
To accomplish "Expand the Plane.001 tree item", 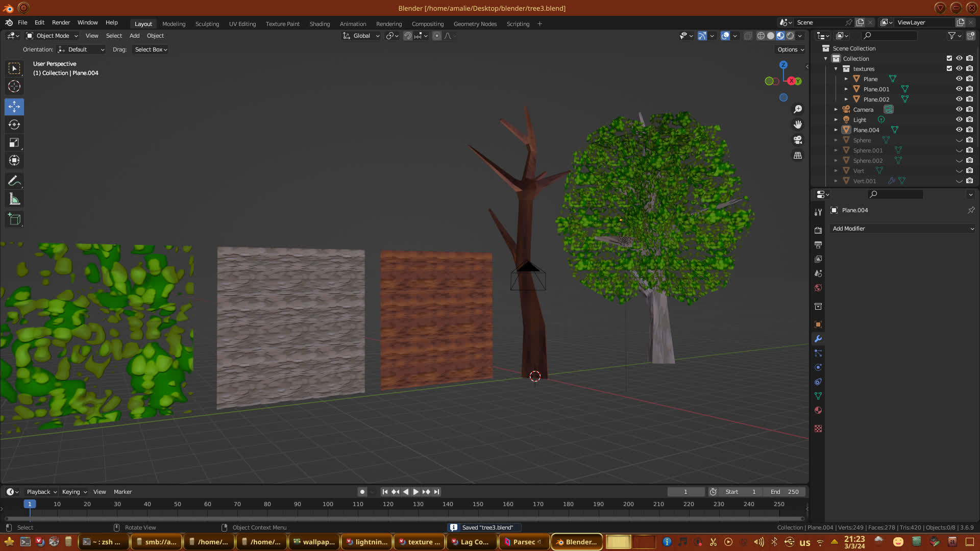I will pyautogui.click(x=846, y=89).
